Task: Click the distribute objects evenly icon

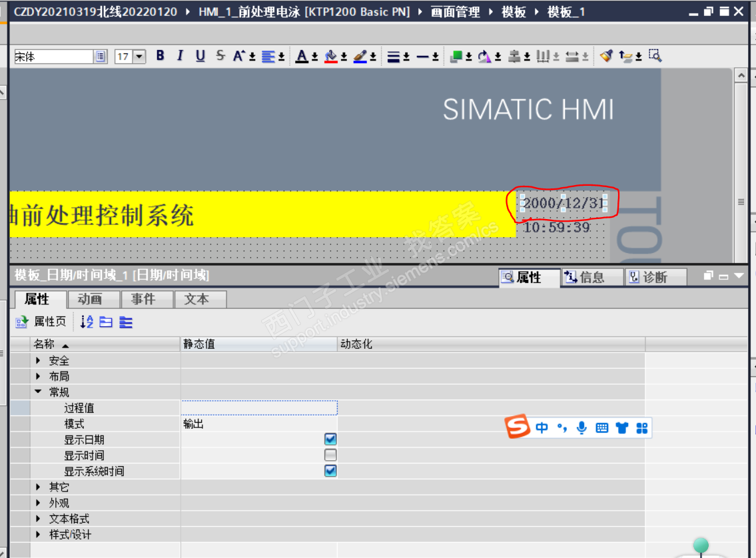Action: (x=543, y=57)
